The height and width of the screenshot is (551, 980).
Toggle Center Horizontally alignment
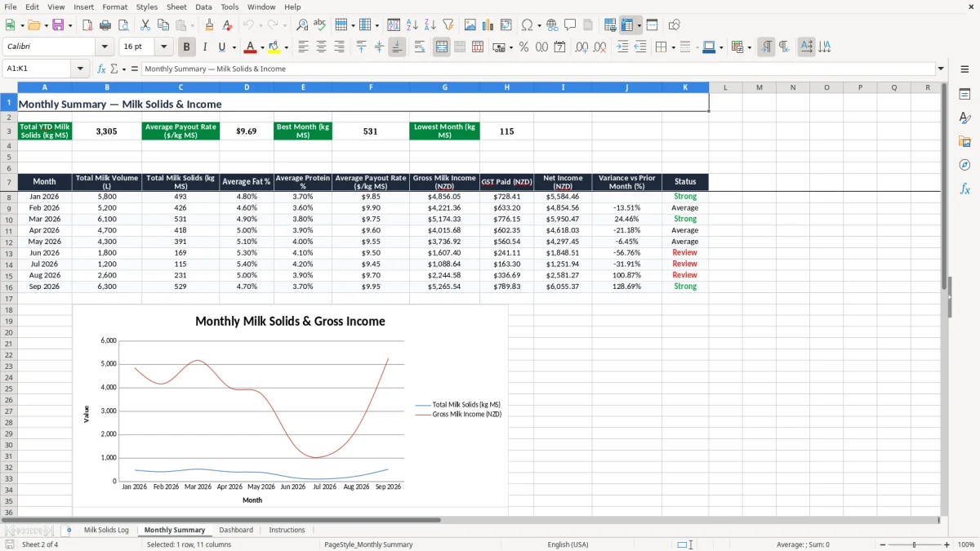coord(321,47)
